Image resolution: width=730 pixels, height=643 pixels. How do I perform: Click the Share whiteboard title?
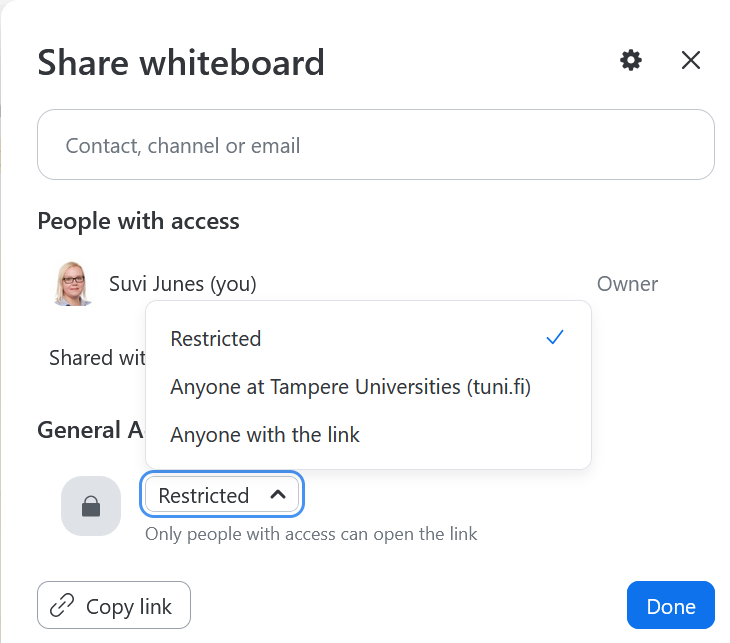[181, 63]
